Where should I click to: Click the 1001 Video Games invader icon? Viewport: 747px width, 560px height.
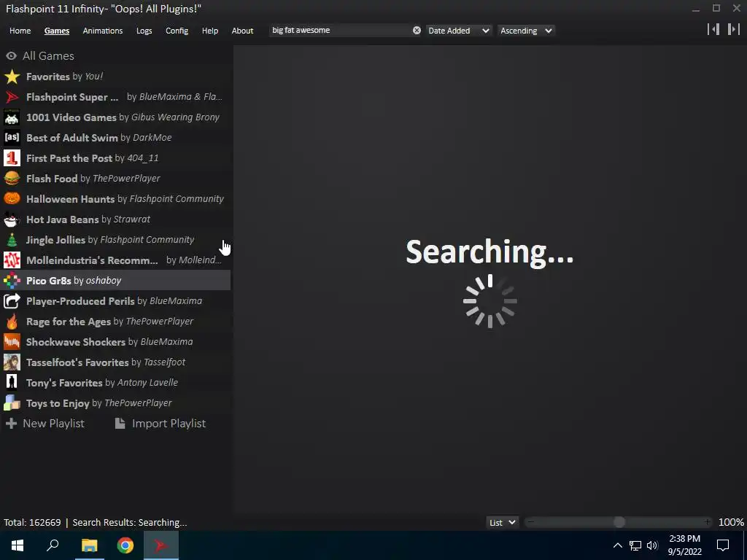(x=12, y=117)
